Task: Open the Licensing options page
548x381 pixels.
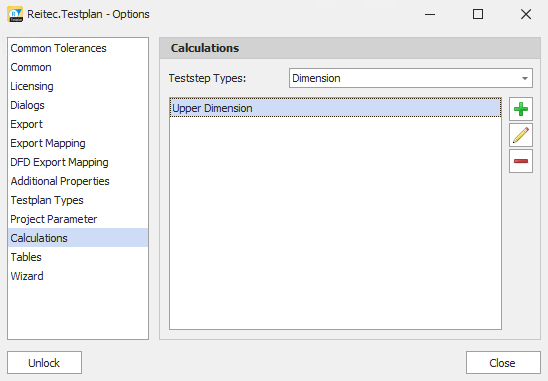Action: point(32,86)
